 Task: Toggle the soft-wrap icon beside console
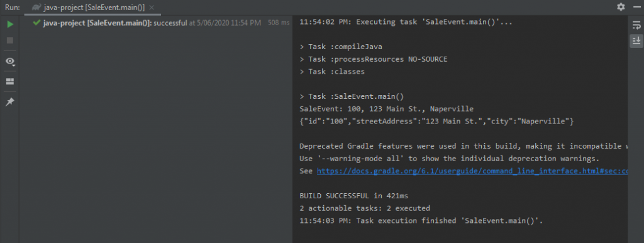[636, 25]
